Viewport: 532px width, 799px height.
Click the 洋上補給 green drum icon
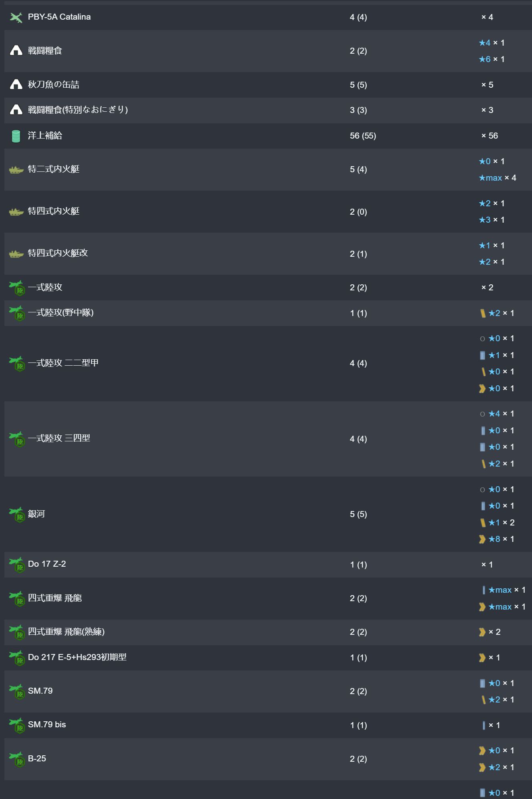click(16, 136)
